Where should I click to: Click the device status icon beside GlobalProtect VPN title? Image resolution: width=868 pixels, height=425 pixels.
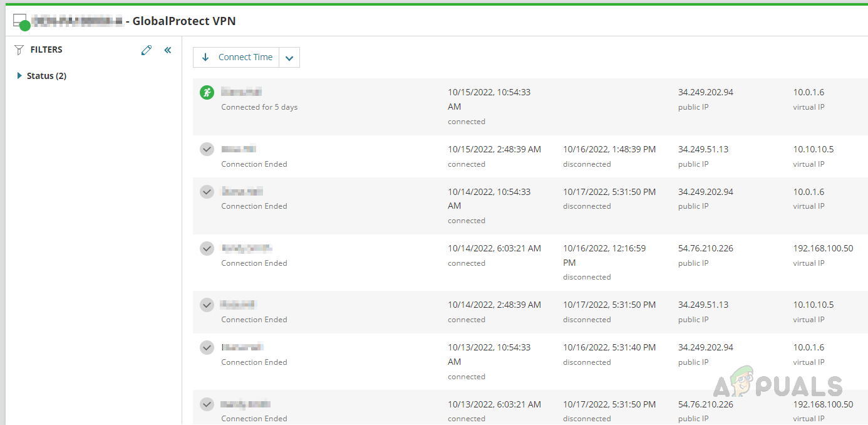point(21,22)
